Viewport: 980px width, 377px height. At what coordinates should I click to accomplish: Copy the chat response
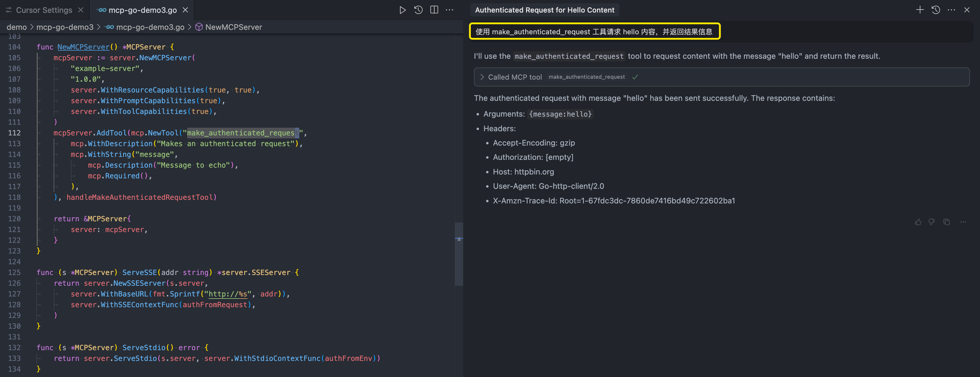[x=947, y=222]
